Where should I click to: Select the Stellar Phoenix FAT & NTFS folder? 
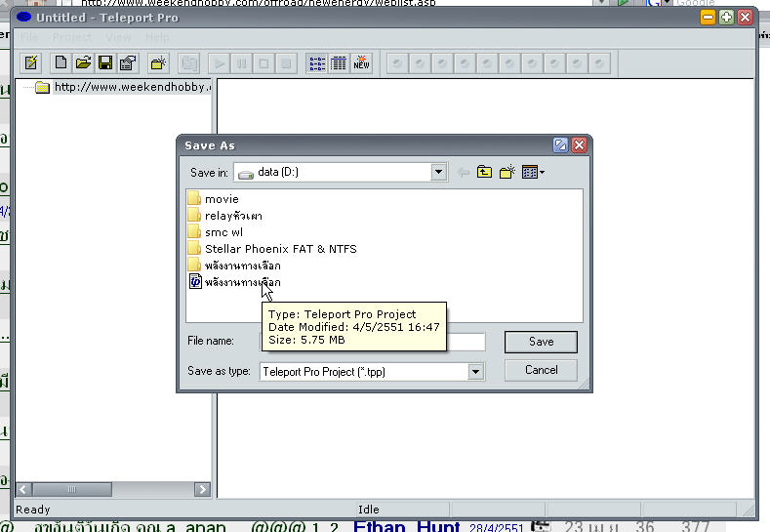tap(280, 249)
